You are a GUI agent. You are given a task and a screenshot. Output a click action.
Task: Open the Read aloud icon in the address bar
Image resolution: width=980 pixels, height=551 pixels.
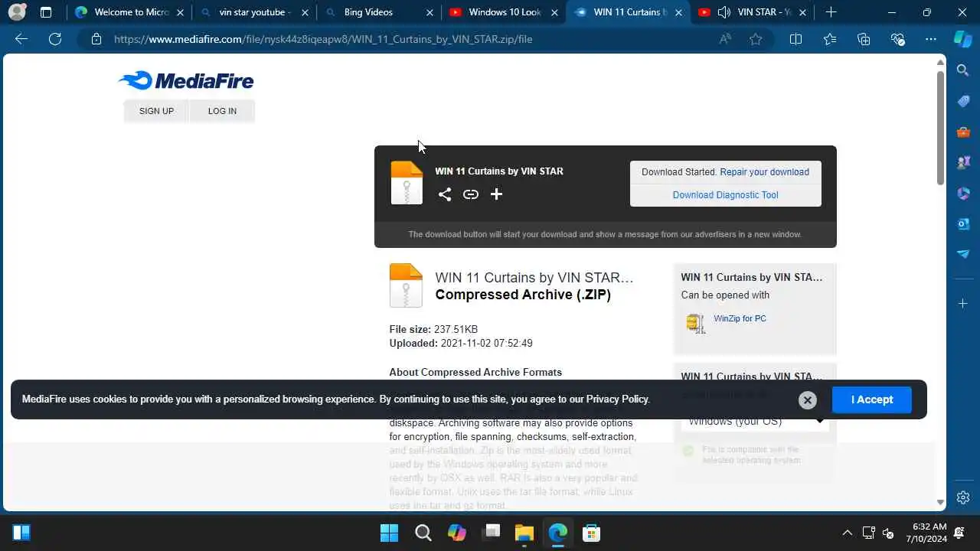click(x=725, y=39)
